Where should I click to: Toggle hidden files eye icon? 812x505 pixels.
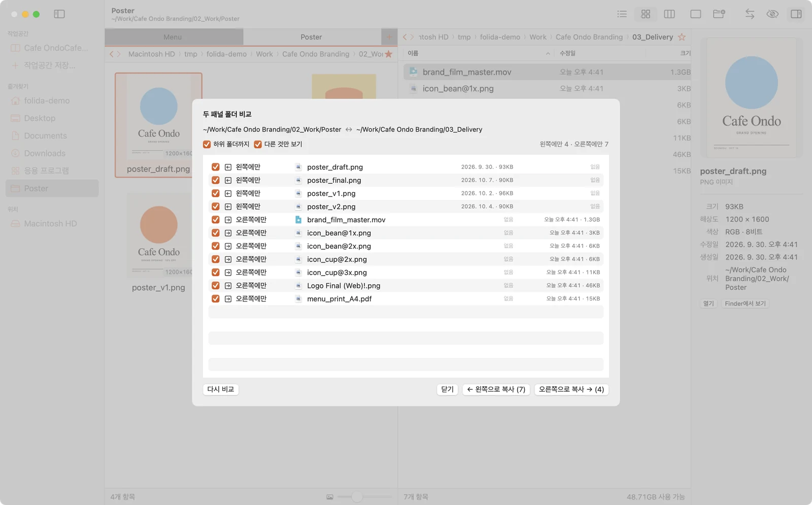click(772, 14)
